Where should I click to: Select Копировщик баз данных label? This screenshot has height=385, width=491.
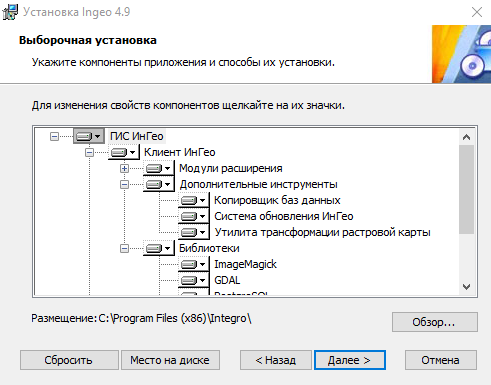tap(277, 200)
